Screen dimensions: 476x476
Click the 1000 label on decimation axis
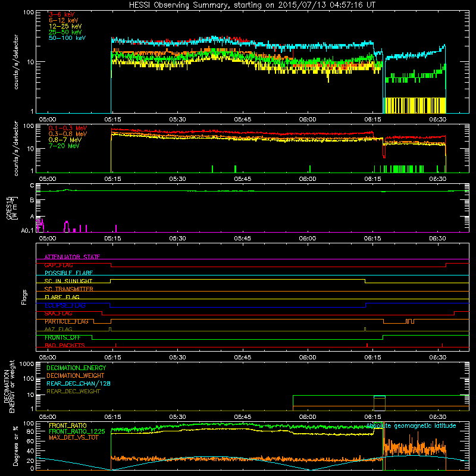tap(27, 364)
